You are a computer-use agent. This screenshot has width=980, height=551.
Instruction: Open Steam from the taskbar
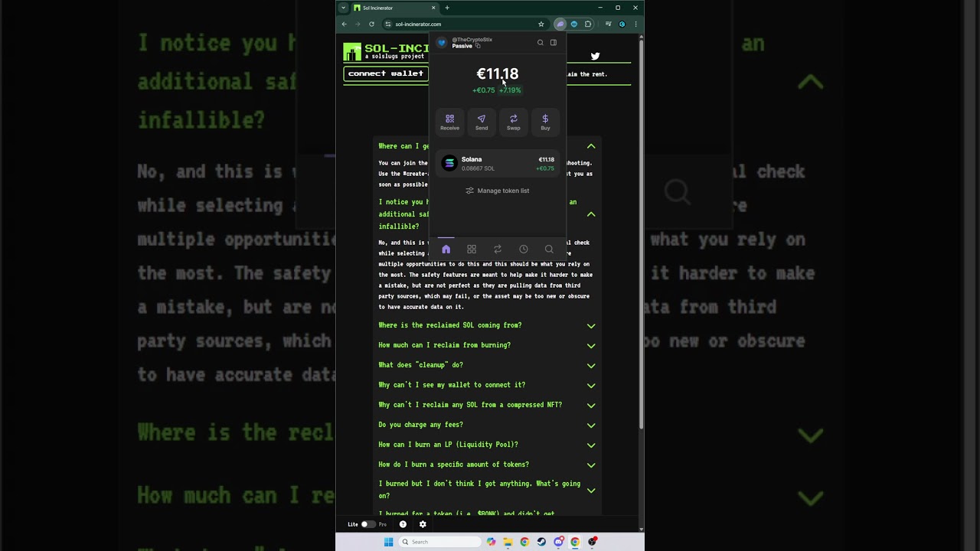click(541, 542)
